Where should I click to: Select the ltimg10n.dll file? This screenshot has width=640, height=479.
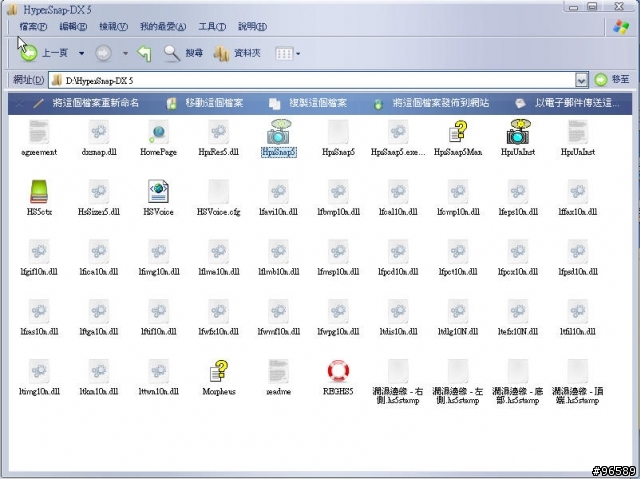[x=39, y=377]
